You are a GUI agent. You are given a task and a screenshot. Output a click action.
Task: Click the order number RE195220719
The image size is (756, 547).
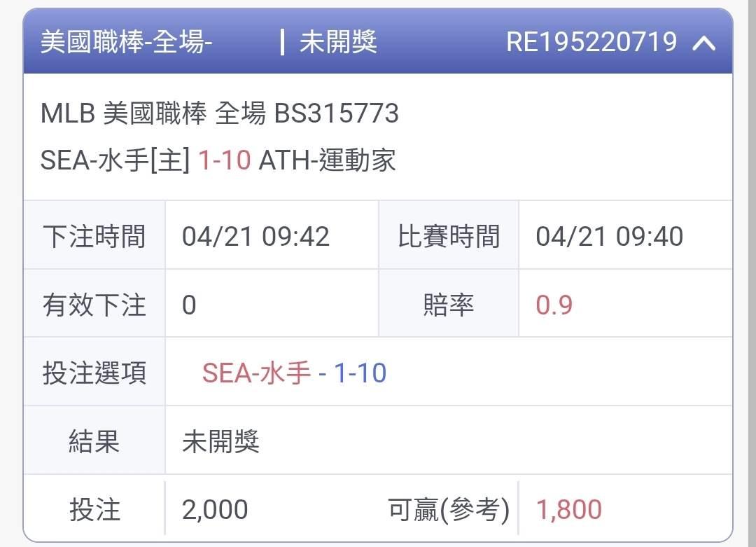pos(591,42)
